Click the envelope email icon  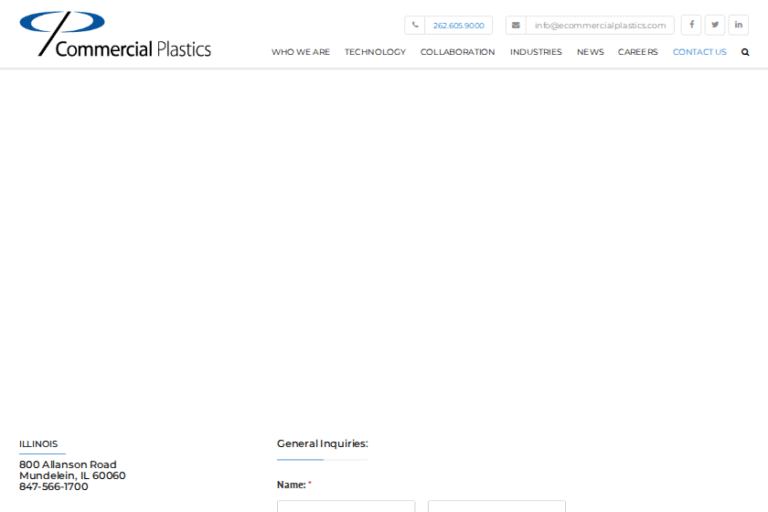tap(516, 25)
